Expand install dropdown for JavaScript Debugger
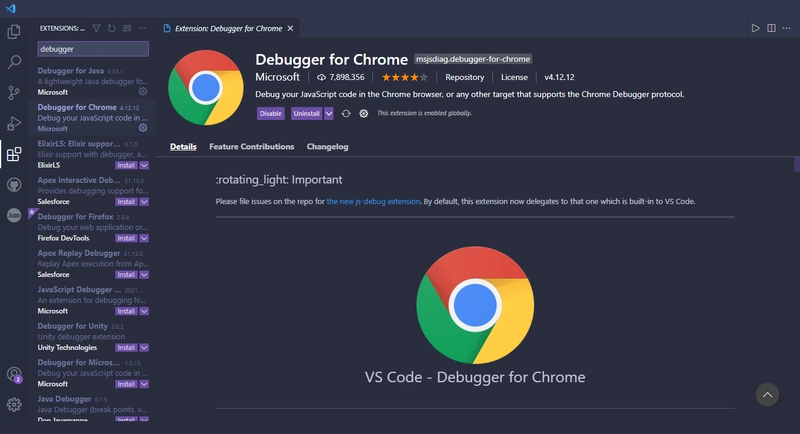This screenshot has height=434, width=800. coord(144,311)
